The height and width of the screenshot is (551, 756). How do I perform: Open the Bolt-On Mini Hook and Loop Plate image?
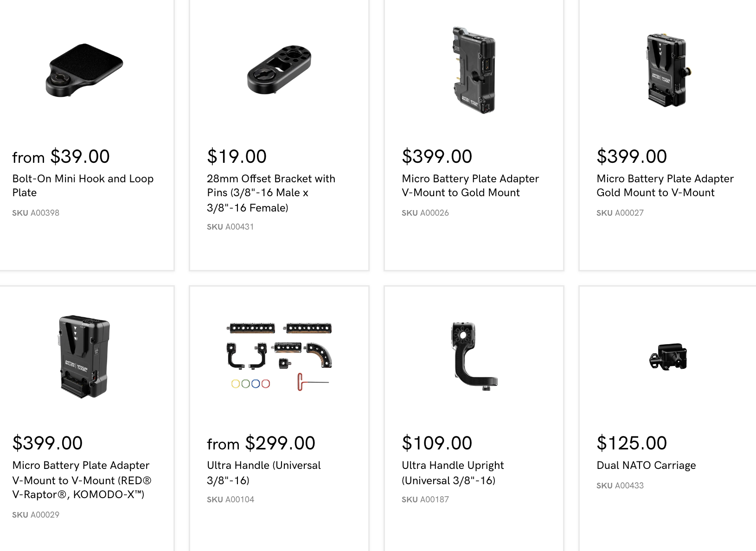pyautogui.click(x=84, y=70)
